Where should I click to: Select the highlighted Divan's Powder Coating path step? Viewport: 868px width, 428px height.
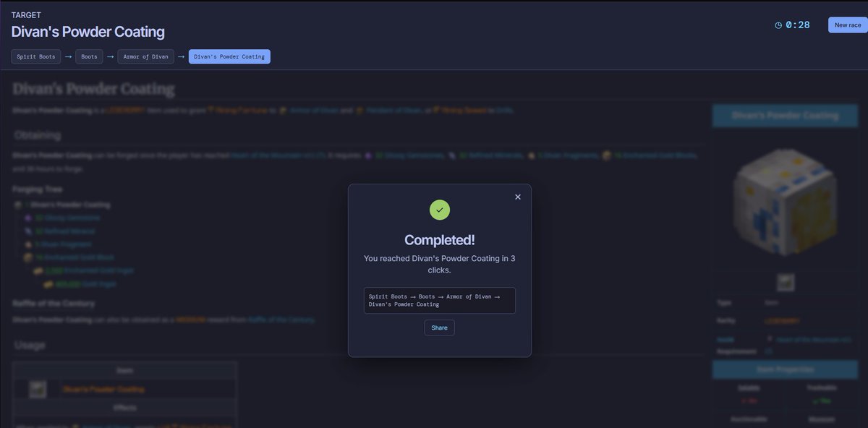(x=229, y=56)
